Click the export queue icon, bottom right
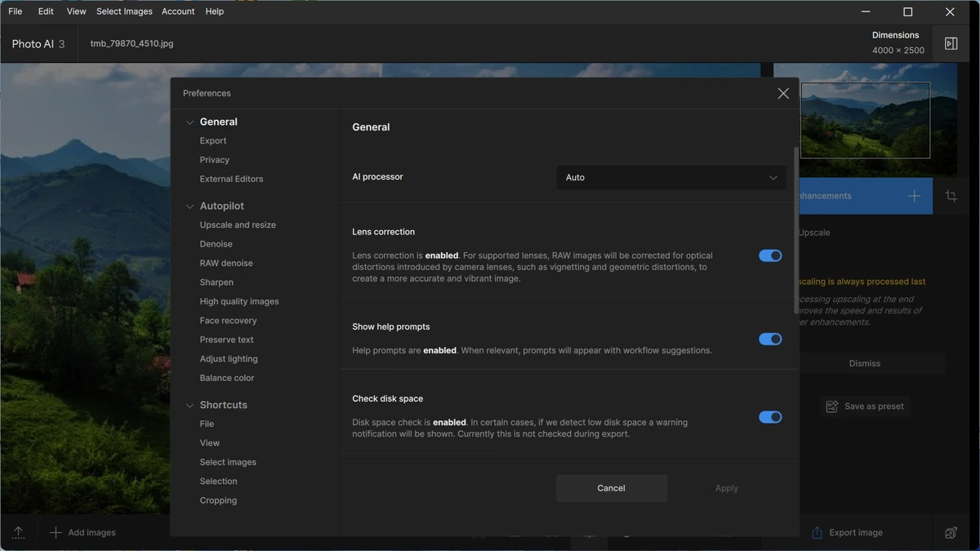This screenshot has height=551, width=980. pyautogui.click(x=951, y=532)
